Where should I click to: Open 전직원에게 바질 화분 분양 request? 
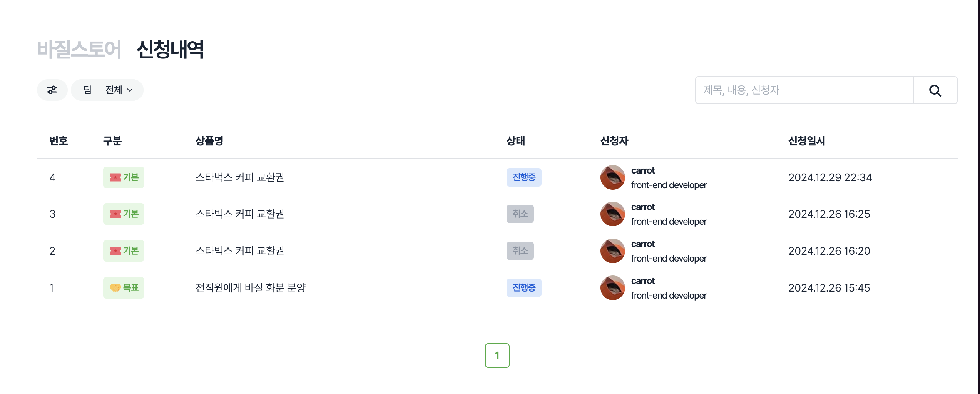coord(251,288)
